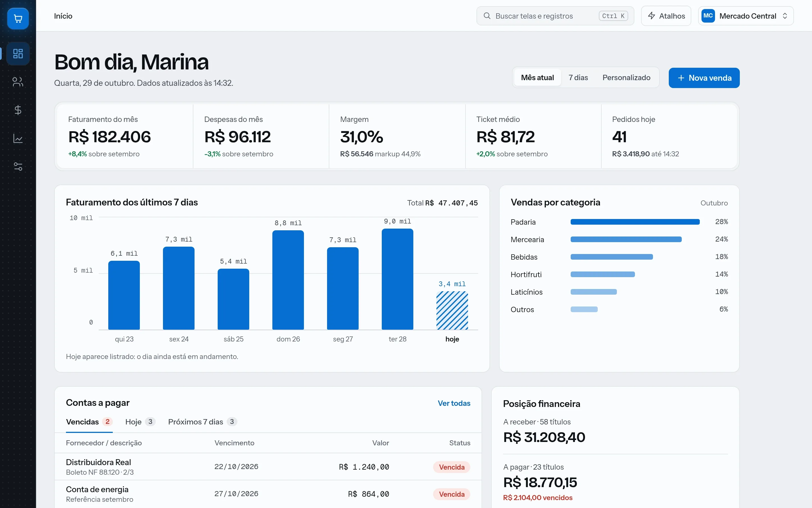Click the Padaria category progress bar
Viewport: 812px width, 508px height.
click(x=635, y=222)
